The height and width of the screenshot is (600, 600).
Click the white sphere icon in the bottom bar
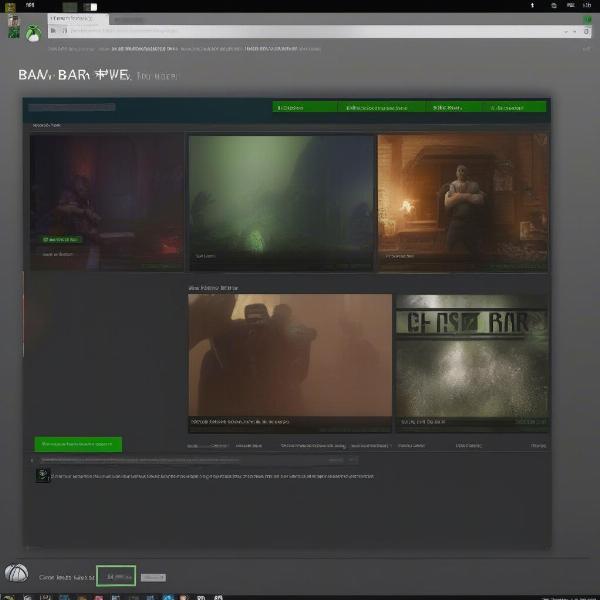tap(16, 573)
